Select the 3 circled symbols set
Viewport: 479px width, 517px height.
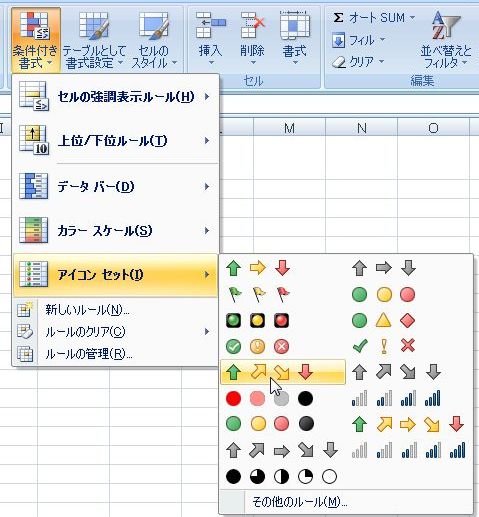[257, 346]
